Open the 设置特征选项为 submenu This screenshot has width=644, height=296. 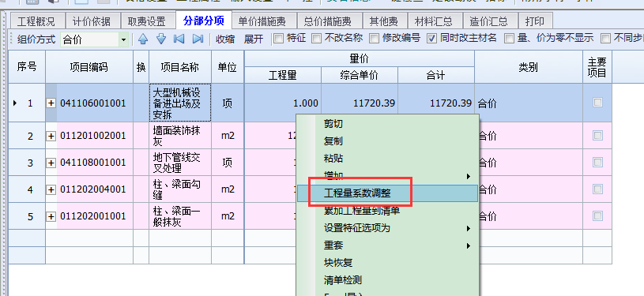point(387,228)
